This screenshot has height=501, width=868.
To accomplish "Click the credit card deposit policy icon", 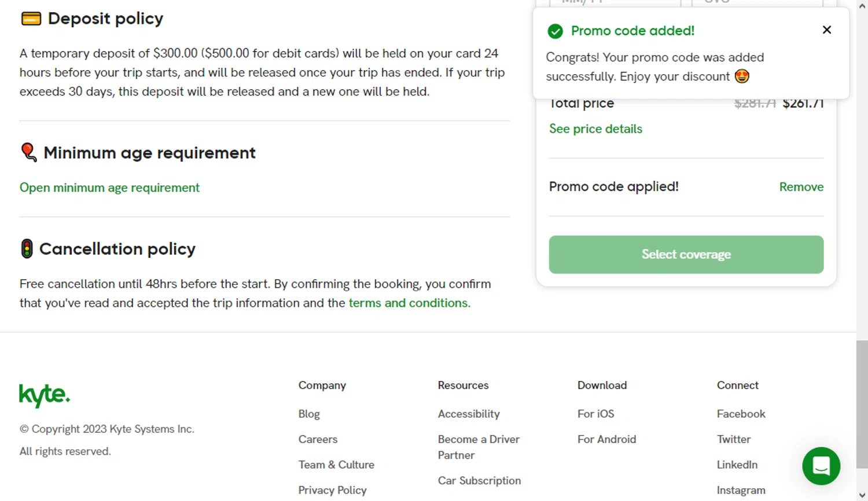I will (x=31, y=19).
